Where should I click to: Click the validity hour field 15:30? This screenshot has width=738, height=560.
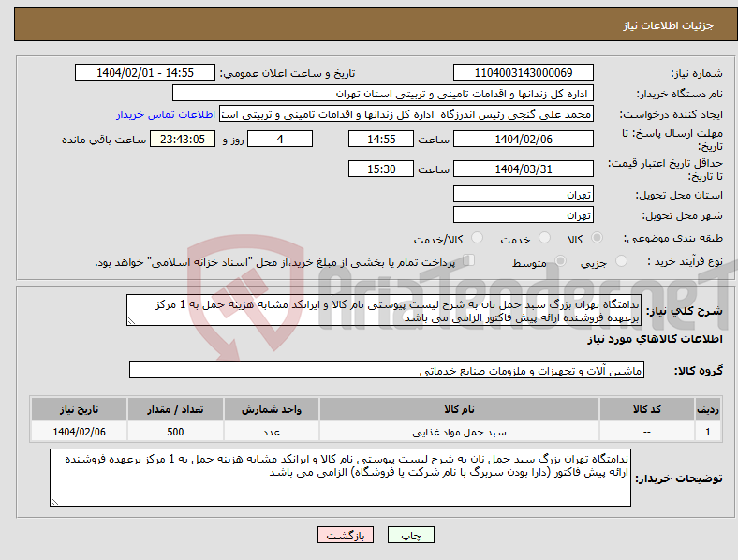(x=381, y=169)
